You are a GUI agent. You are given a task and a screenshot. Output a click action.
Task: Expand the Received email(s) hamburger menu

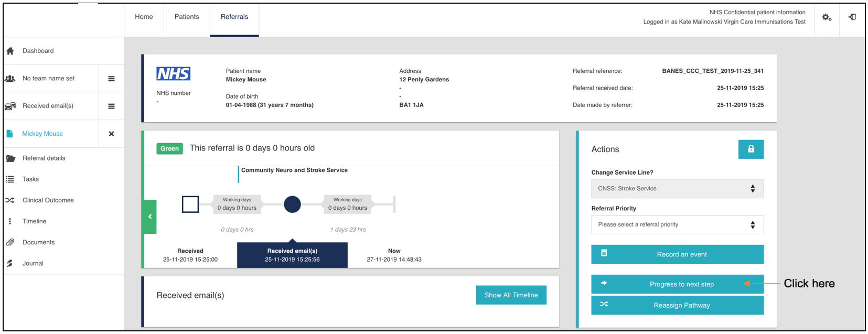point(111,106)
